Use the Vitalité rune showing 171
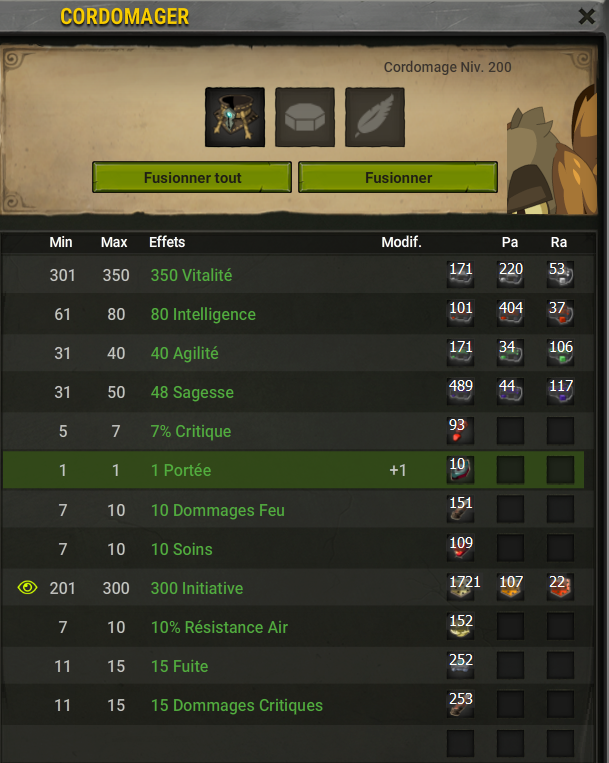The image size is (609, 763). click(x=461, y=274)
